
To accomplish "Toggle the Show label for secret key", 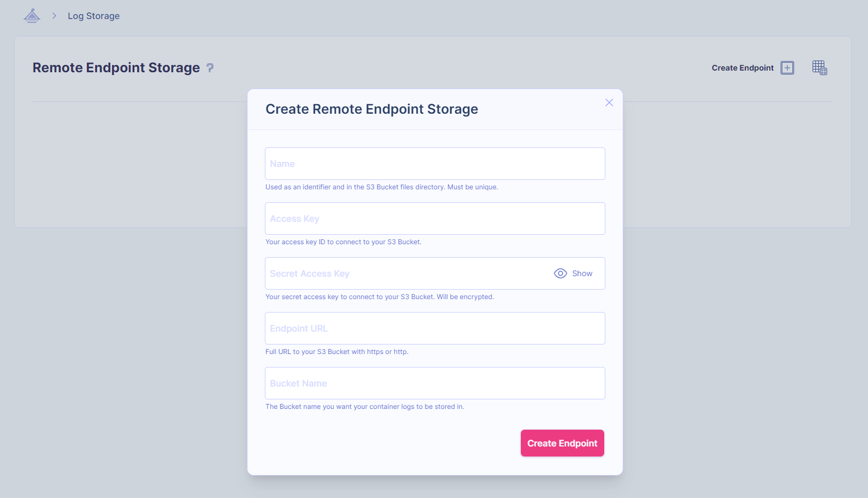I will point(582,273).
